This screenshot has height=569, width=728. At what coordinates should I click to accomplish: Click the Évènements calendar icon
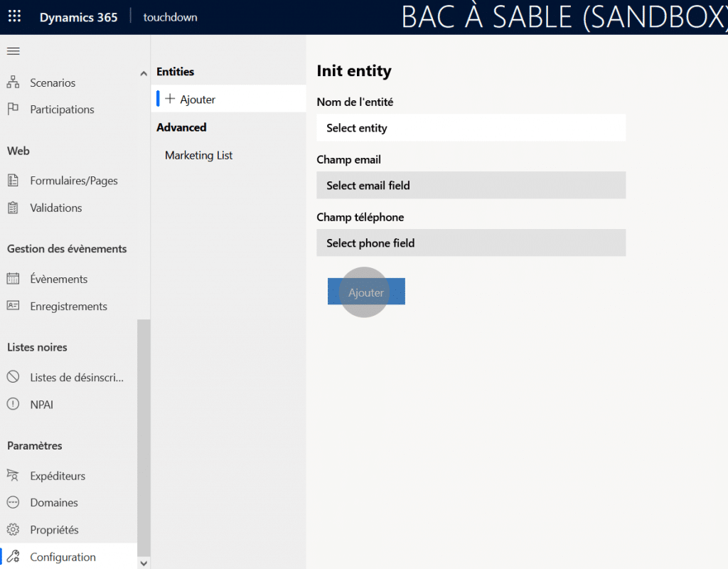coord(13,279)
